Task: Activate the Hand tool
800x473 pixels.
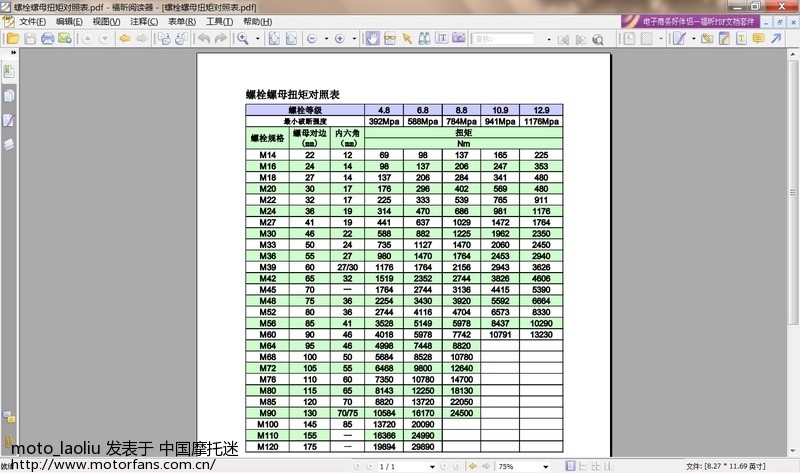Action: (x=372, y=39)
